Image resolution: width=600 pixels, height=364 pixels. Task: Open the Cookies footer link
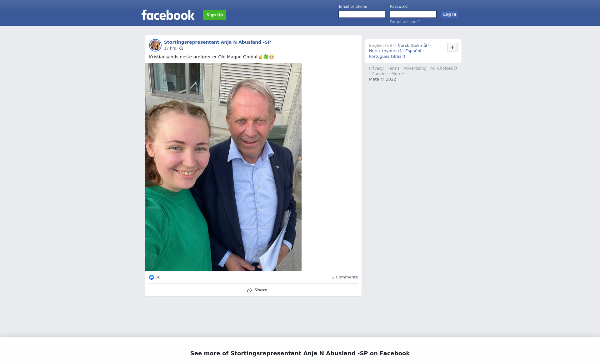pos(379,74)
